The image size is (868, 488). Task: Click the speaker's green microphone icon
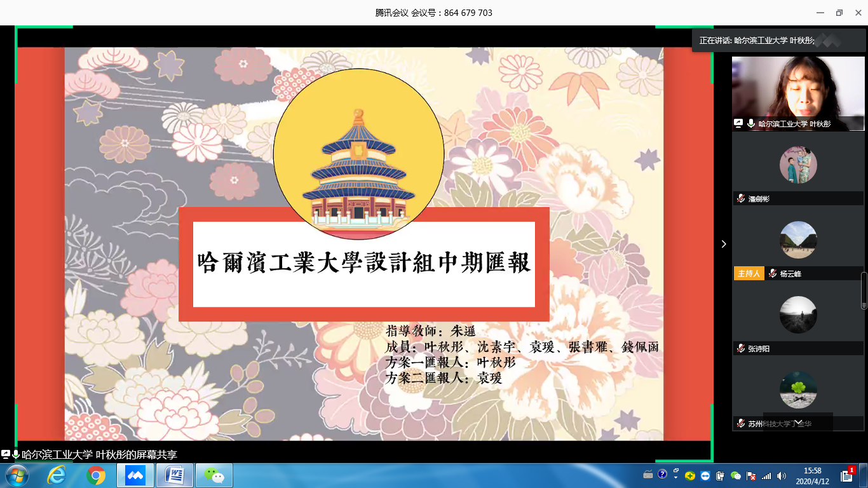[751, 124]
